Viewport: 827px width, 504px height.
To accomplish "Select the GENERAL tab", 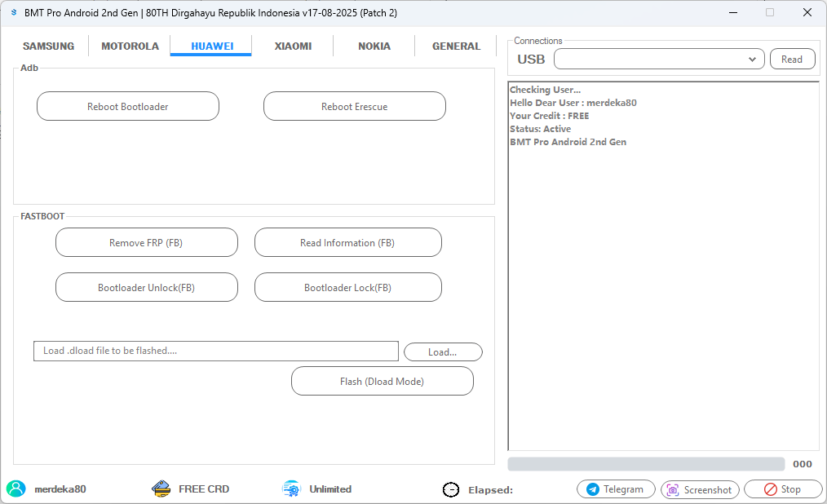I will click(x=456, y=46).
